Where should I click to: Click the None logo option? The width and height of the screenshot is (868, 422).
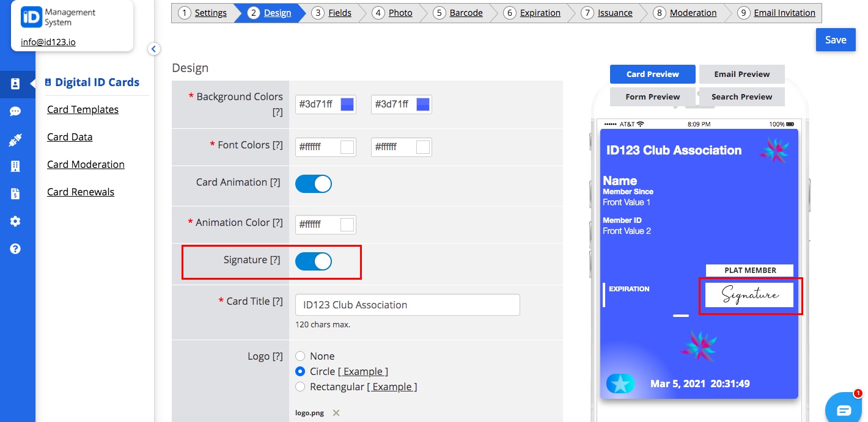300,356
